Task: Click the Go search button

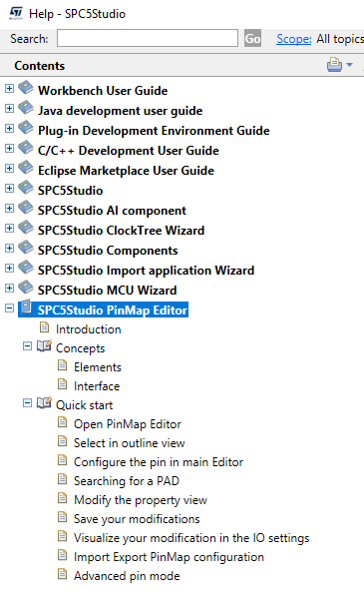Action: point(252,39)
